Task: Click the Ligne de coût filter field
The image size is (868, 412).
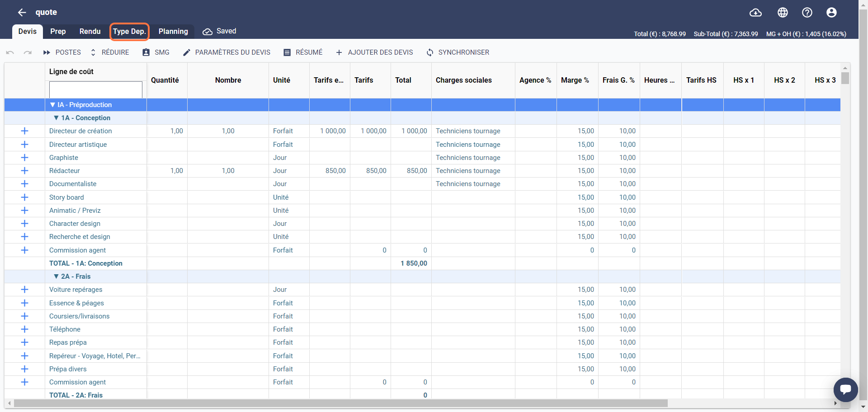Action: click(x=96, y=89)
